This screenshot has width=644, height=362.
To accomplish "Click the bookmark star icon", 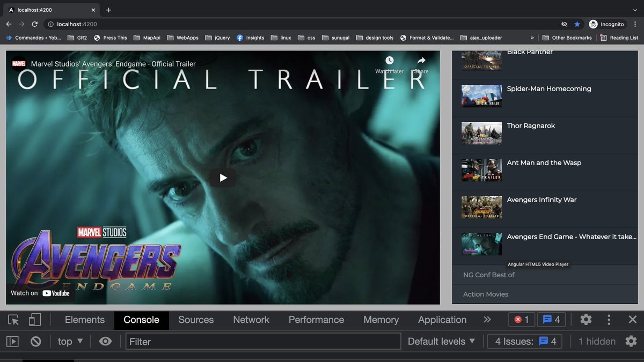I will coord(577,24).
